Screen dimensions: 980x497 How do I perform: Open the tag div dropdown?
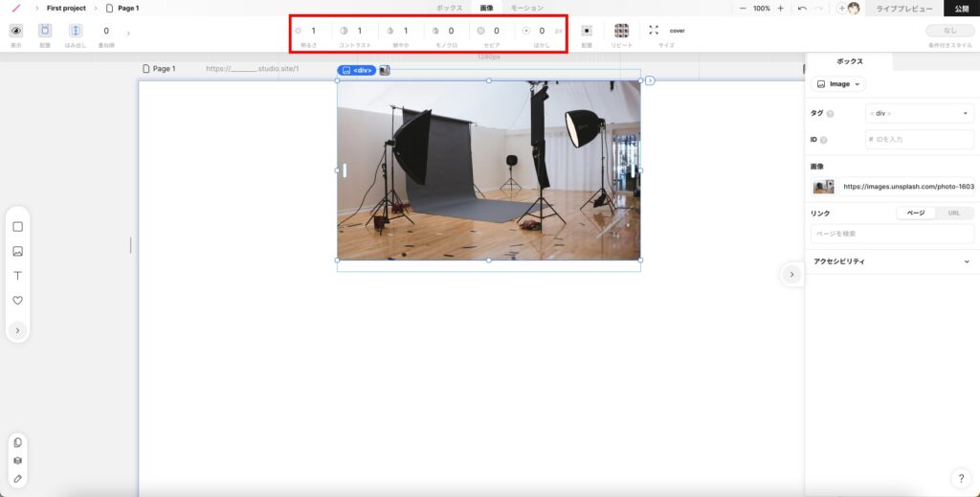[919, 113]
